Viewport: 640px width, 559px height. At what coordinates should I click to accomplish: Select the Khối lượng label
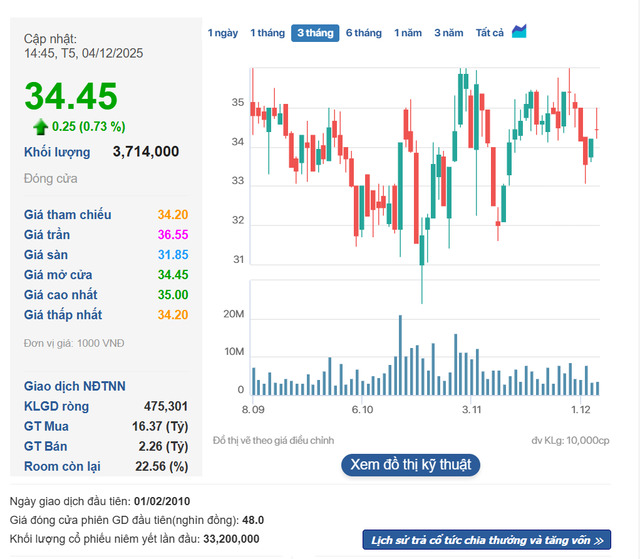pos(57,152)
